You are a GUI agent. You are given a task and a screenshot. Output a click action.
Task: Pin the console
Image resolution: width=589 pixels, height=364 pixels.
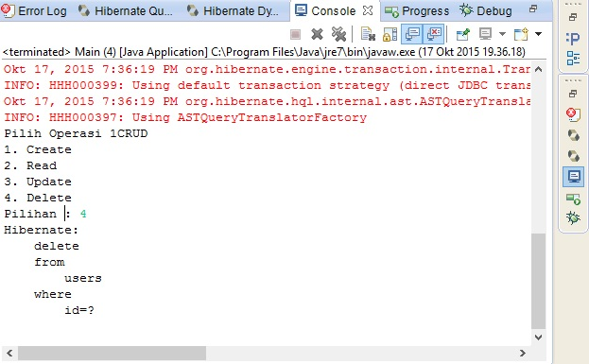click(463, 35)
